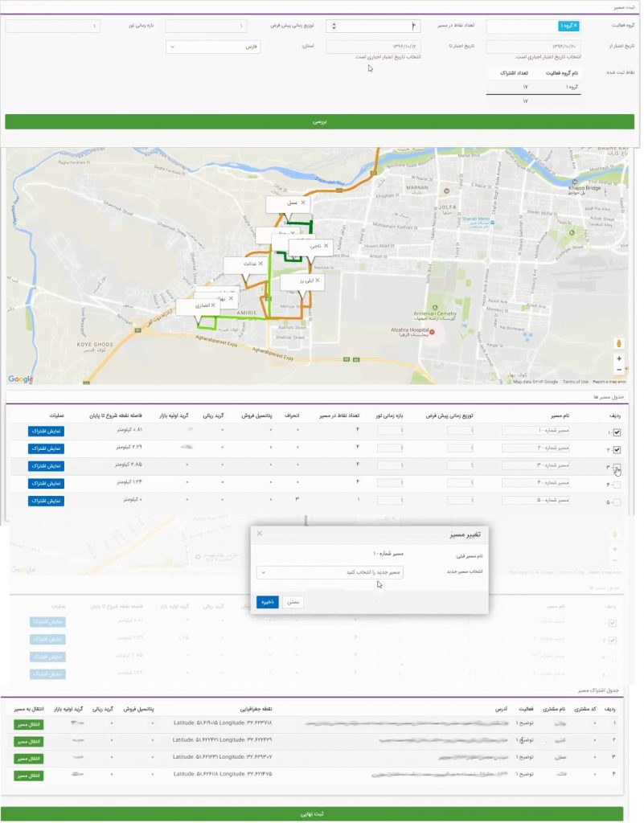This screenshot has width=644, height=823.
Task: Click the نام مسیر column header
Action: coord(560,416)
